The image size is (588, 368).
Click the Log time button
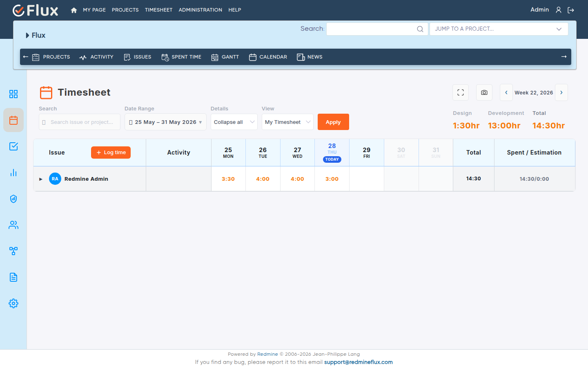pos(111,153)
